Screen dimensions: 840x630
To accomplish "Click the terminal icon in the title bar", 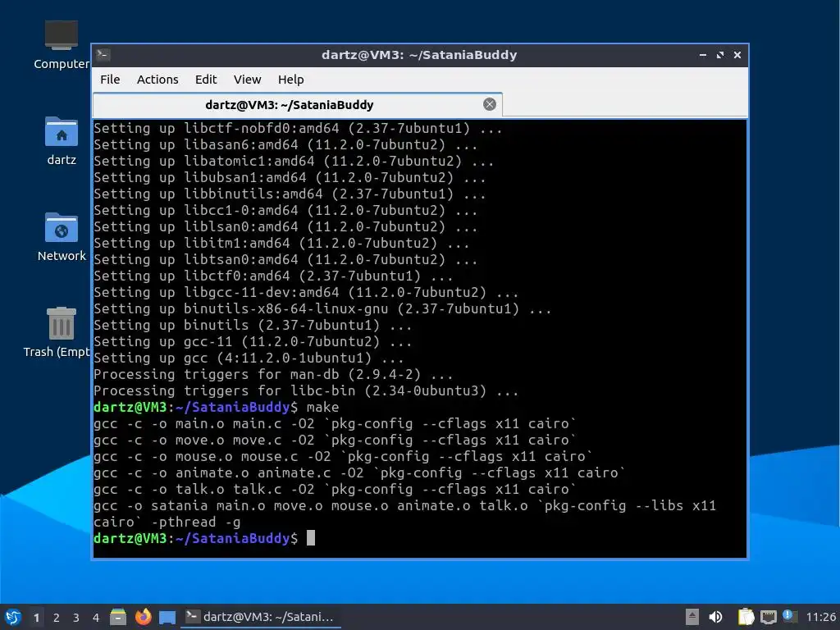I will pos(103,55).
